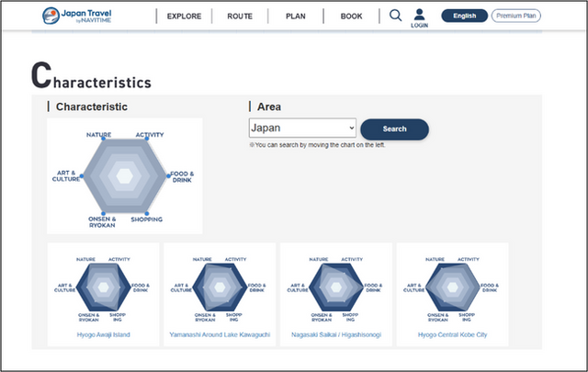The height and width of the screenshot is (372, 588).
Task: Open the EXPLORE menu
Action: point(184,17)
